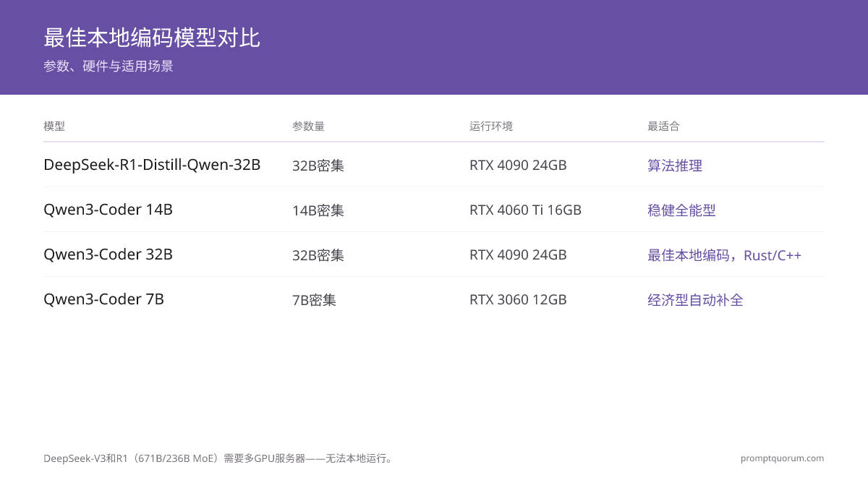This screenshot has height=488, width=868.
Task: Click the RTX 4060 Ti 16GB cell
Action: coord(525,210)
